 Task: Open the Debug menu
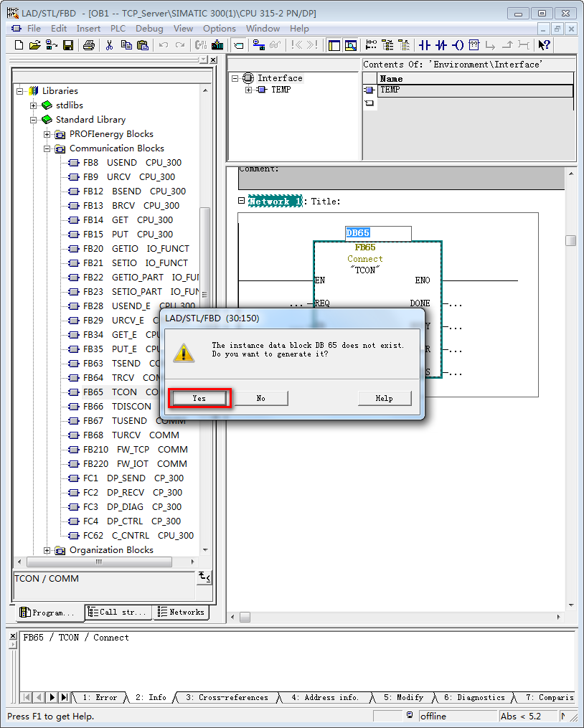(149, 28)
